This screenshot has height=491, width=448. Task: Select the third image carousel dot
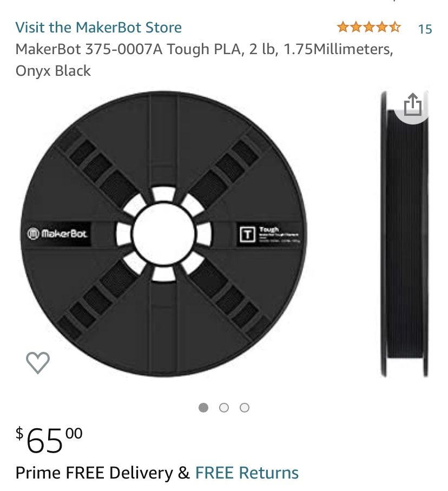(245, 408)
